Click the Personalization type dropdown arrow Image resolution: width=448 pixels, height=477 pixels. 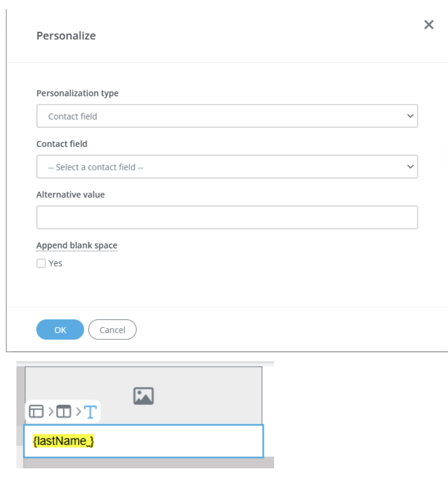410,116
